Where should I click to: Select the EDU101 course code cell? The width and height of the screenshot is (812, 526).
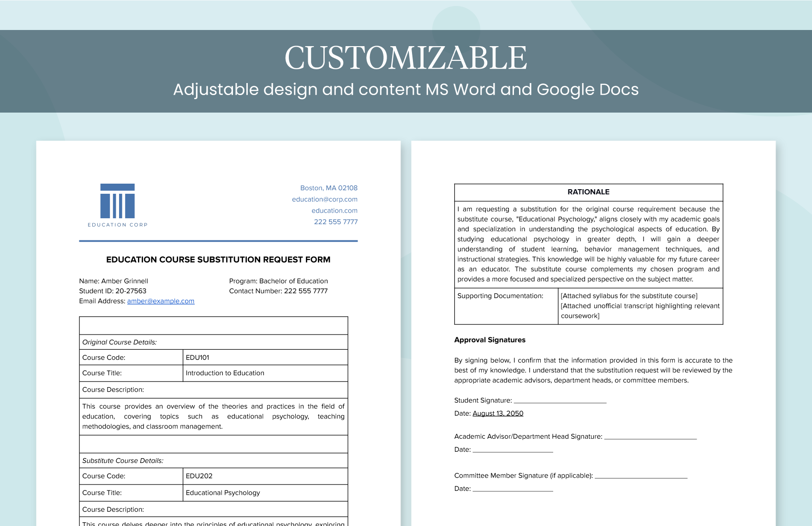tap(197, 357)
